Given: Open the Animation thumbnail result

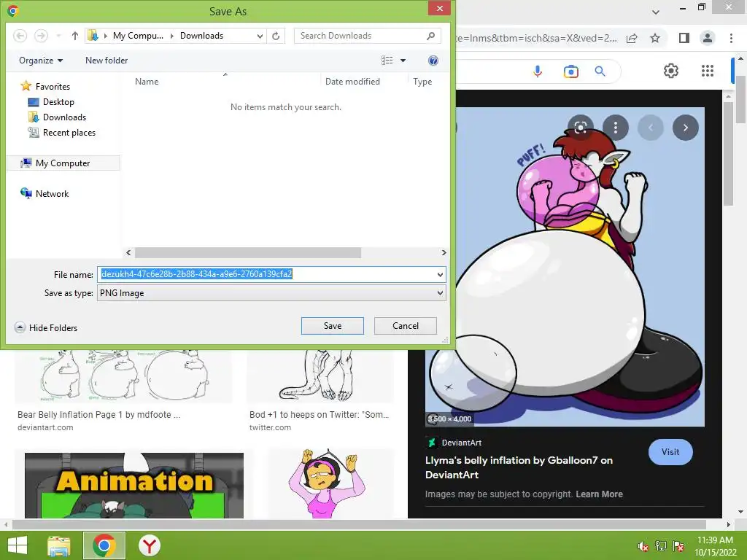Looking at the screenshot, I should [x=134, y=485].
